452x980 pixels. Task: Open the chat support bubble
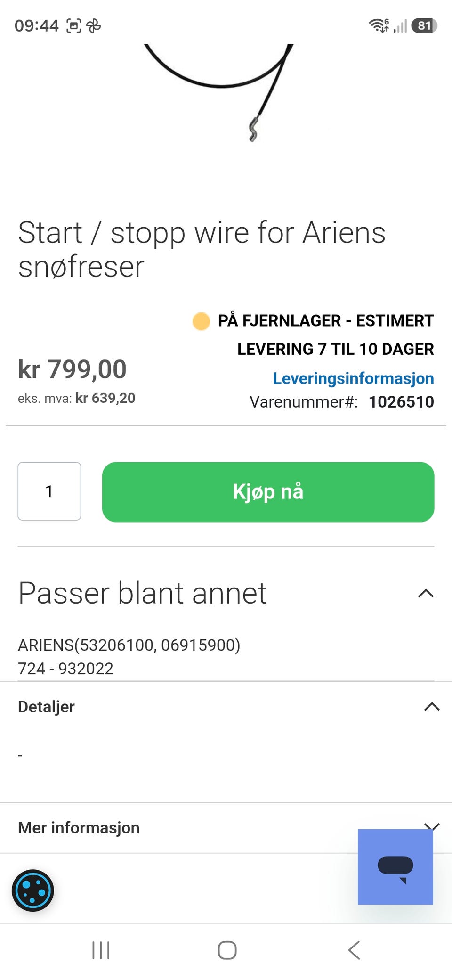click(395, 866)
